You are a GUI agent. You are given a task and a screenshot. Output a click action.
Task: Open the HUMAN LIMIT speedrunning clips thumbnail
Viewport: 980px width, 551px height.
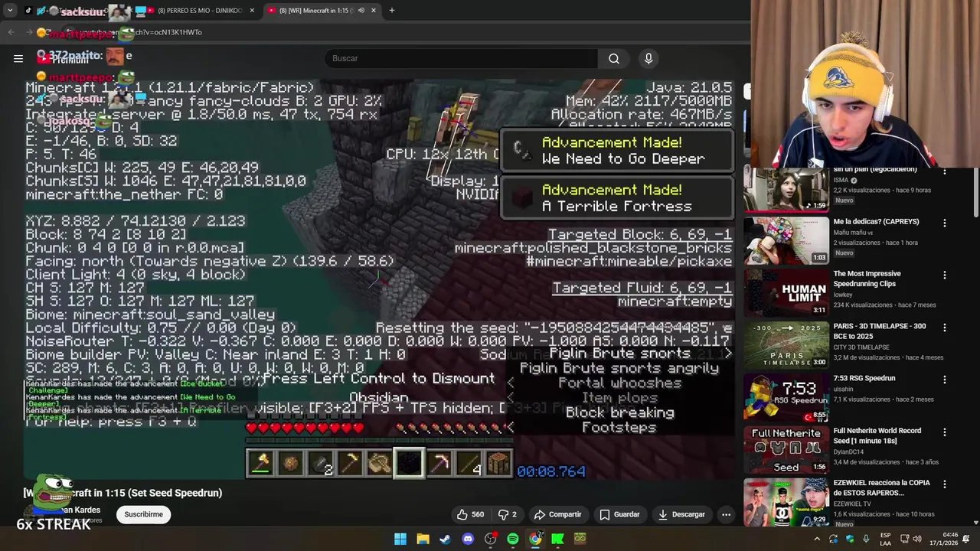click(786, 292)
